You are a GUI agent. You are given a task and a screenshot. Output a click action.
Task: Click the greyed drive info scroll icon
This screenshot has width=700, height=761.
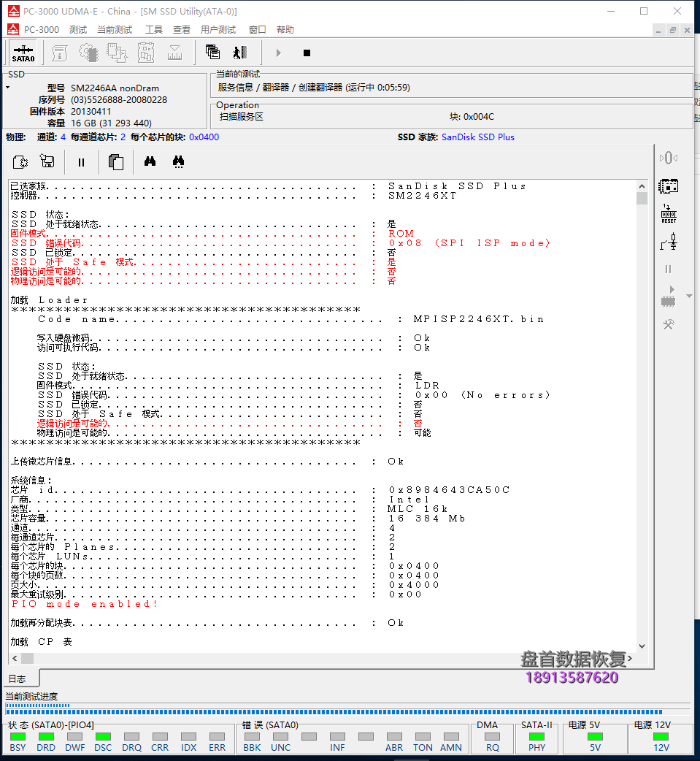[x=60, y=53]
